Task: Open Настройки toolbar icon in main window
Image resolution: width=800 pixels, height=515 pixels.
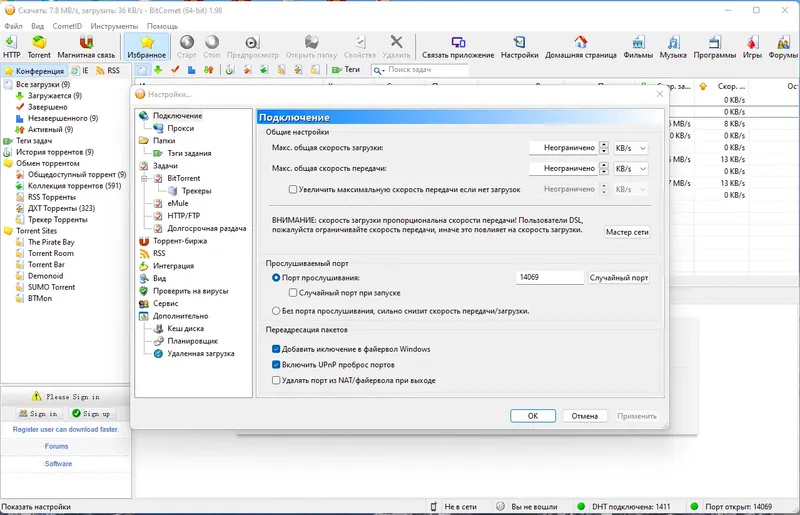Action: (x=519, y=47)
